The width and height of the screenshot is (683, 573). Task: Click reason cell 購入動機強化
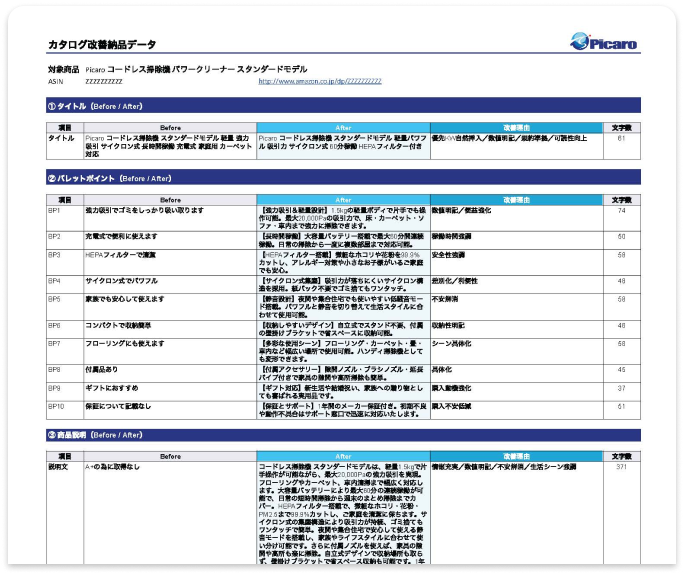click(517, 392)
